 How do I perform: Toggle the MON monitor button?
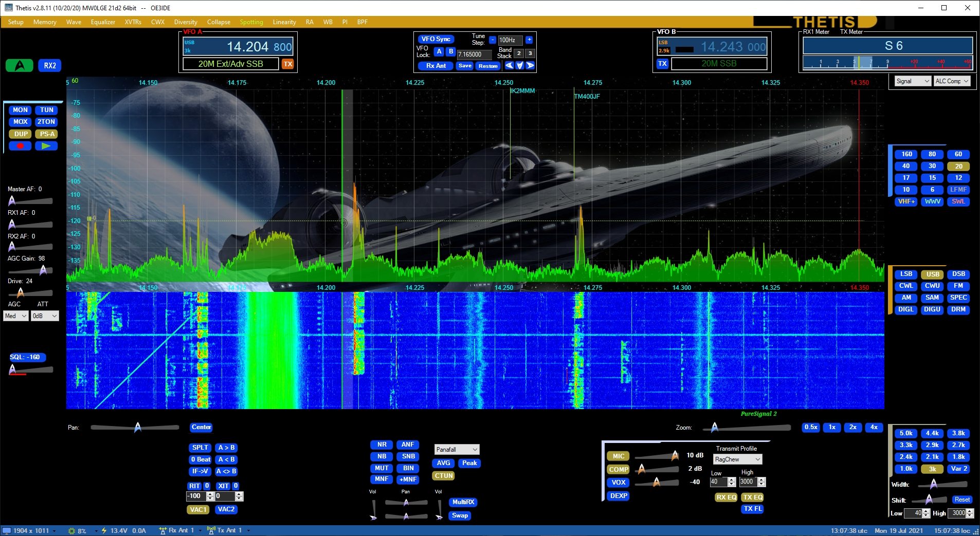[x=20, y=109]
